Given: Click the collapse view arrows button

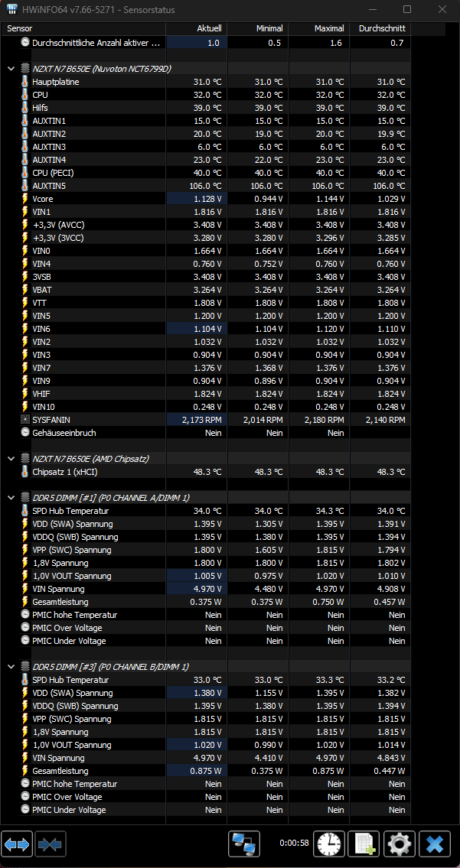Looking at the screenshot, I should point(51,845).
